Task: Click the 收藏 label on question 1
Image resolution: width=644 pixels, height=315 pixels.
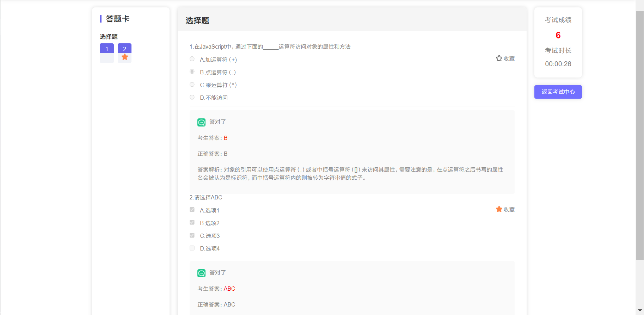Action: [x=509, y=58]
